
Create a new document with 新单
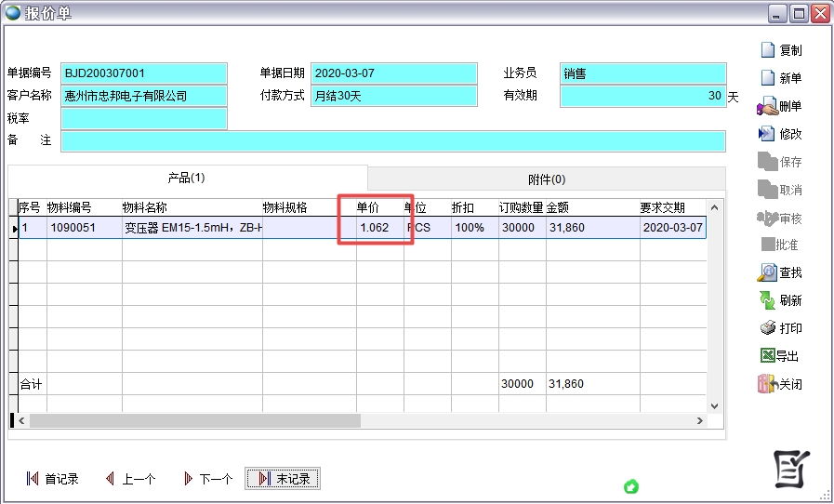(x=768, y=78)
